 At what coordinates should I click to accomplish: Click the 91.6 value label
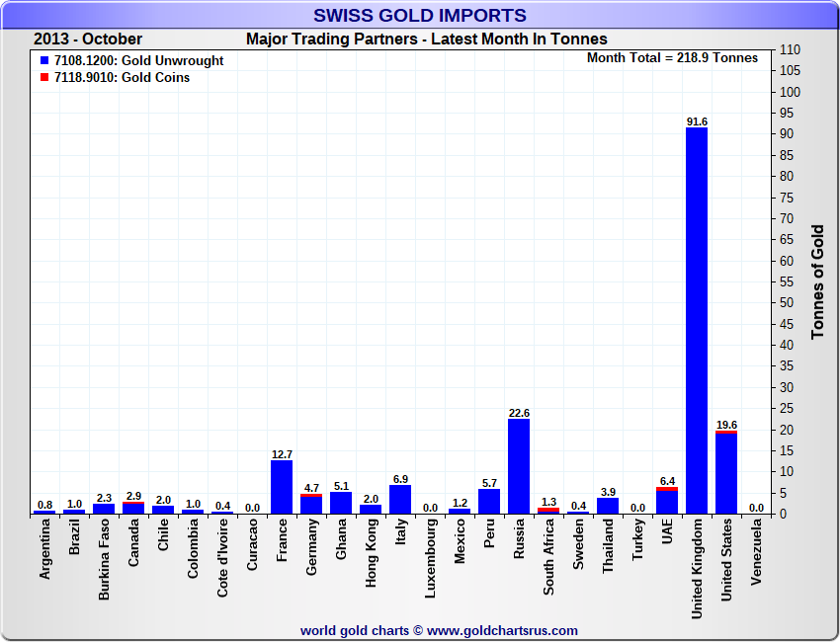(697, 121)
